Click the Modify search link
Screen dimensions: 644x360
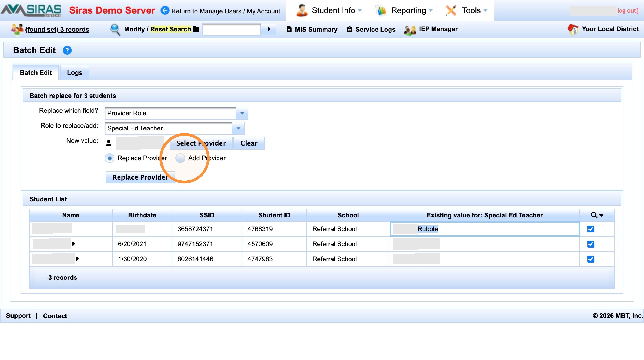click(134, 29)
